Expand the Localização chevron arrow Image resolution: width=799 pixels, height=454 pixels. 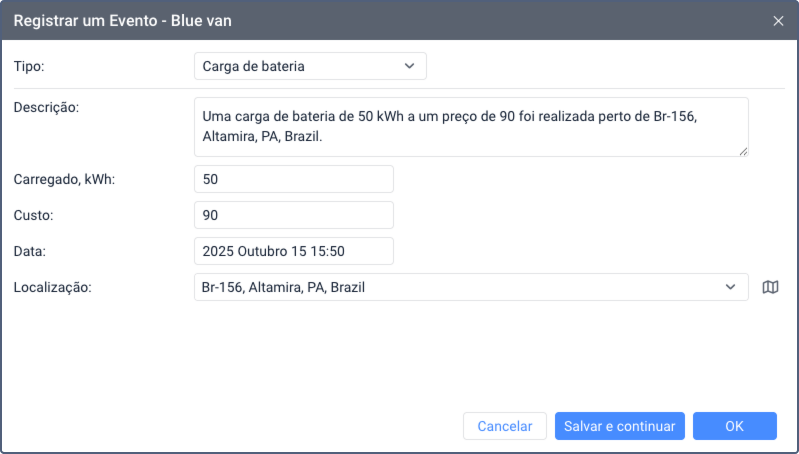(730, 287)
